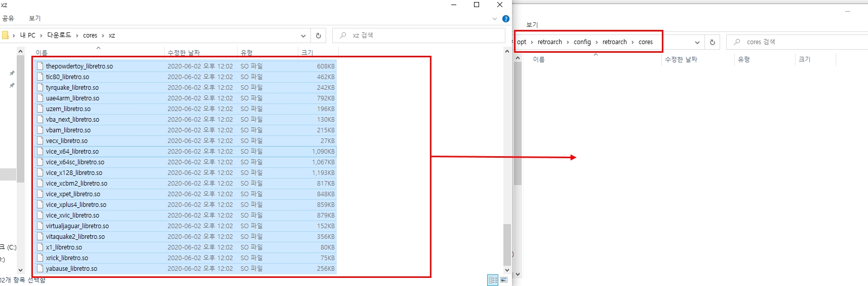The width and height of the screenshot is (868, 286).
Task: Select tyrquake_libretro.so file
Action: 185,88
